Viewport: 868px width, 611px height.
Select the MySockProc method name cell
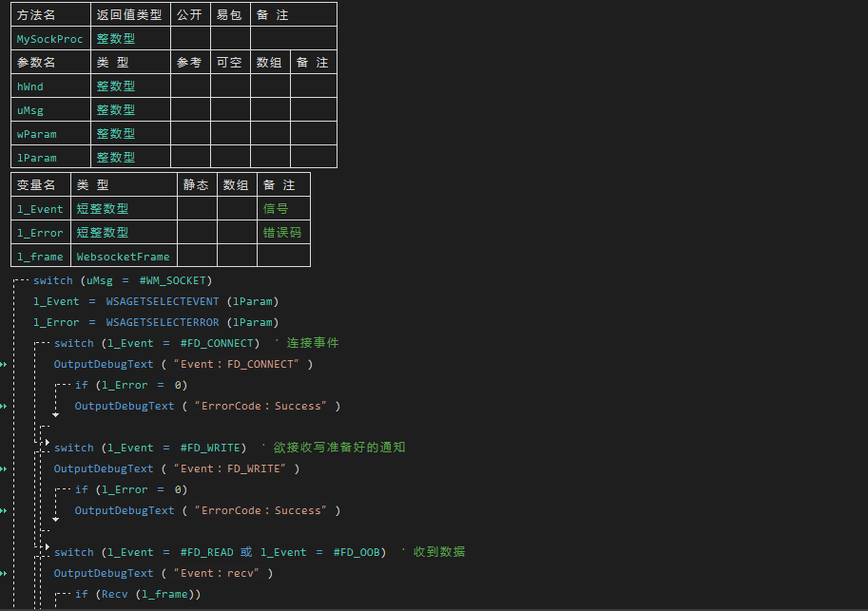click(49, 39)
